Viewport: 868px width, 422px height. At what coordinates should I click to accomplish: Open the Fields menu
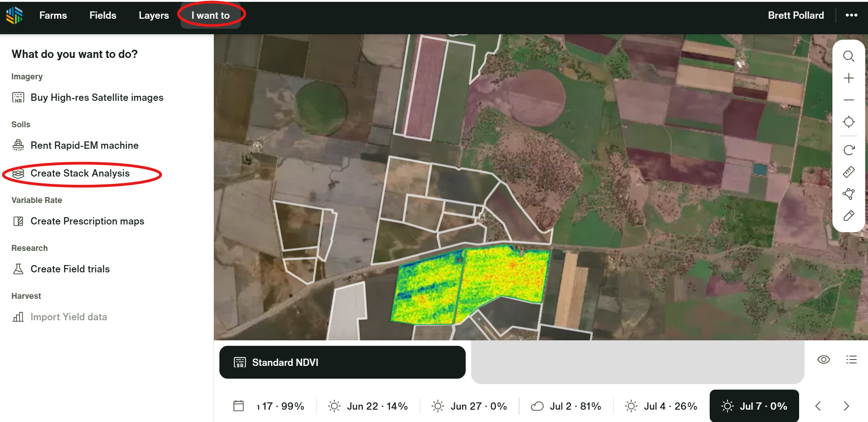click(103, 16)
